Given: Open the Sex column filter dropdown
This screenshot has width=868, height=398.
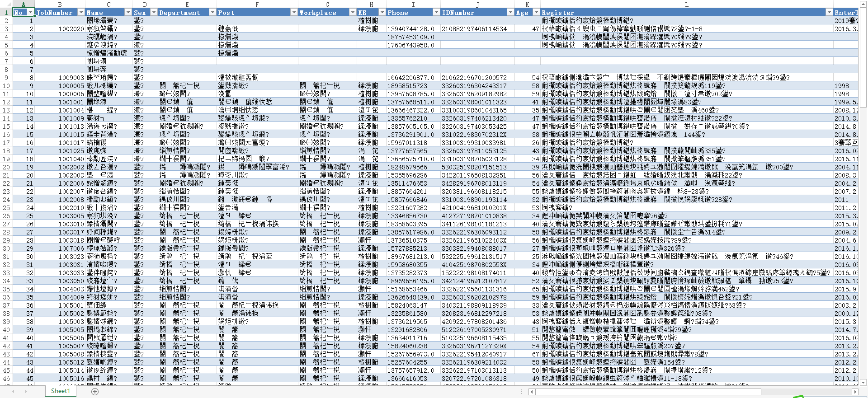Looking at the screenshot, I should pyautogui.click(x=154, y=13).
